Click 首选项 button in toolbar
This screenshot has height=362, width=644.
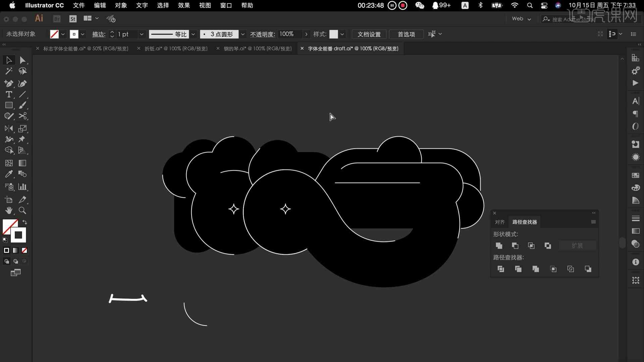pyautogui.click(x=406, y=34)
